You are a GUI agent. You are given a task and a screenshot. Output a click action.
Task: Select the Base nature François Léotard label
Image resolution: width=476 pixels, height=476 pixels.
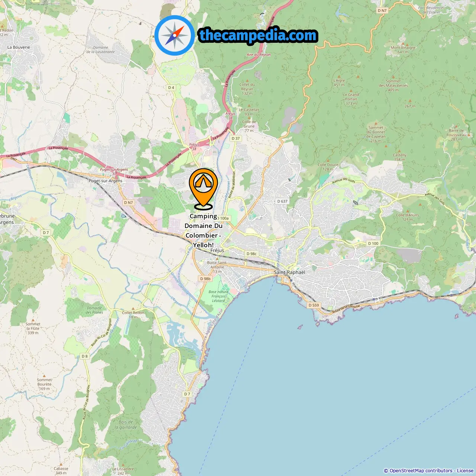pyautogui.click(x=218, y=296)
